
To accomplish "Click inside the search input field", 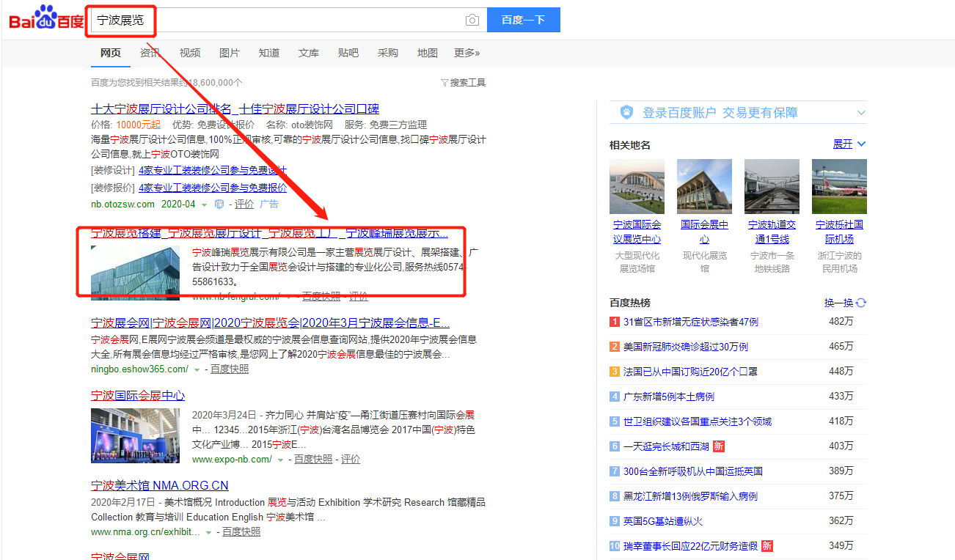I will pyautogui.click(x=293, y=20).
